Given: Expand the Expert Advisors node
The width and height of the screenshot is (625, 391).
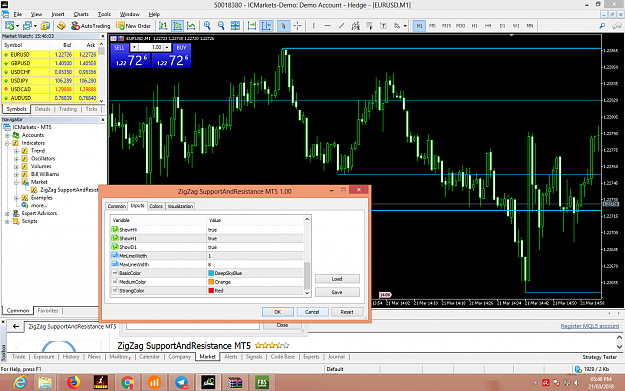Looking at the screenshot, I should pos(7,214).
